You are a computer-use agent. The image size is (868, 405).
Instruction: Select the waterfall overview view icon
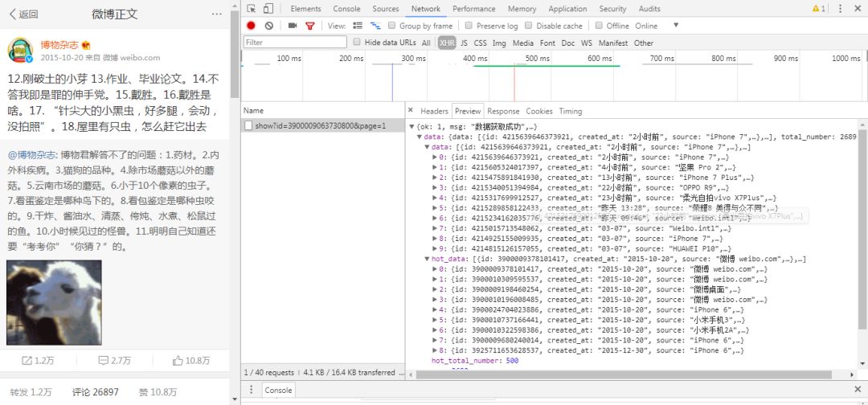(x=375, y=26)
